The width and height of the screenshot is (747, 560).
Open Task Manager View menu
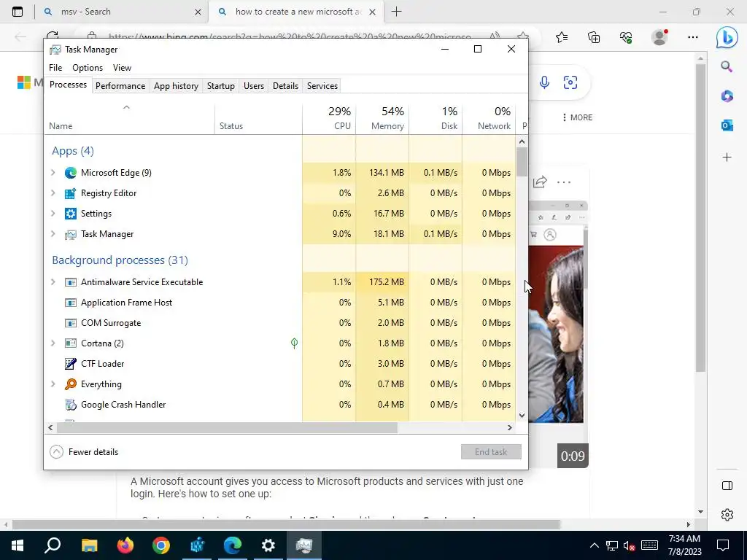(122, 68)
